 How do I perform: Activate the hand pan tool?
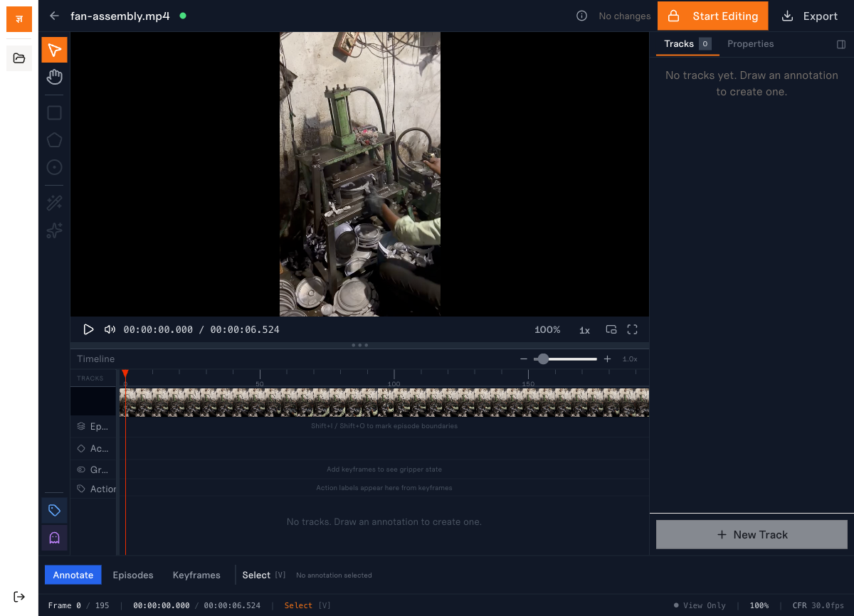pyautogui.click(x=54, y=76)
